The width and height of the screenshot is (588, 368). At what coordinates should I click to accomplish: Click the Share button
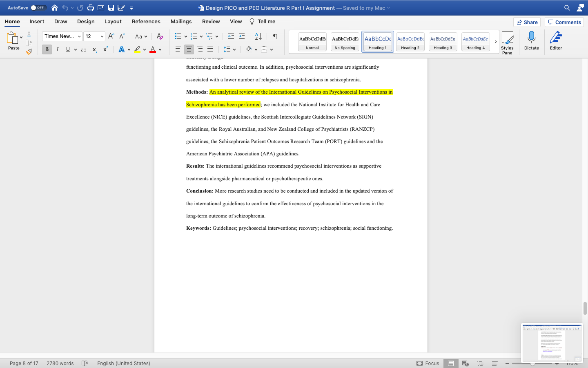pyautogui.click(x=527, y=22)
